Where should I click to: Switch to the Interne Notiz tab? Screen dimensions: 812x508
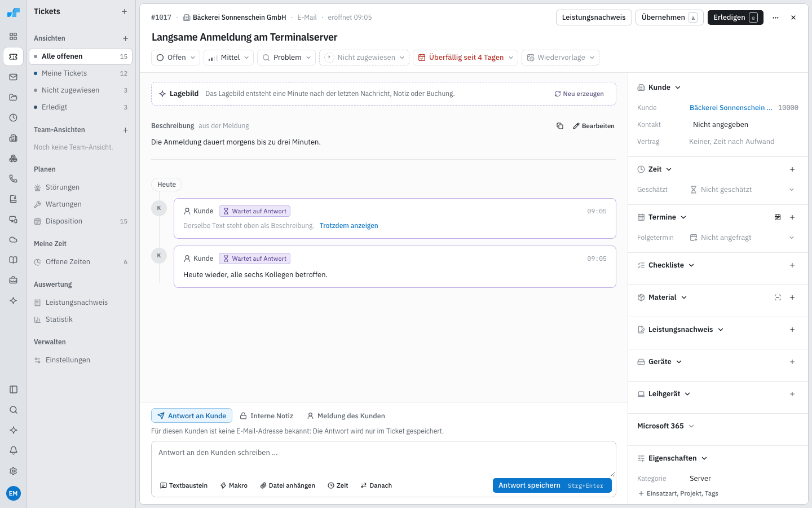pos(267,416)
